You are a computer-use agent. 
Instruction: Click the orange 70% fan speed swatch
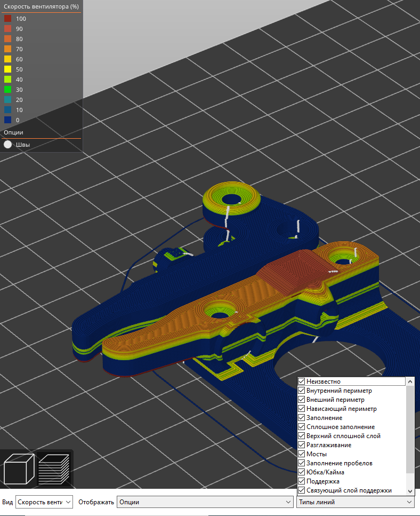pyautogui.click(x=8, y=49)
